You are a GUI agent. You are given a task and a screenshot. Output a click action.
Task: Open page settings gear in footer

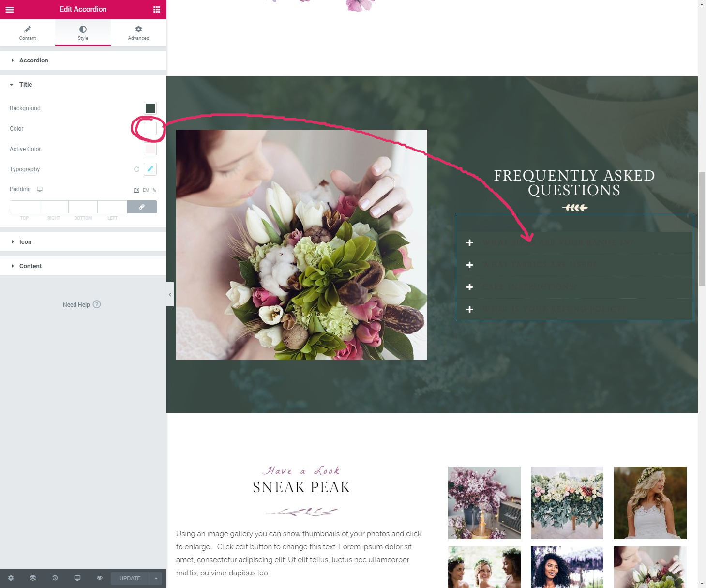[x=11, y=578]
